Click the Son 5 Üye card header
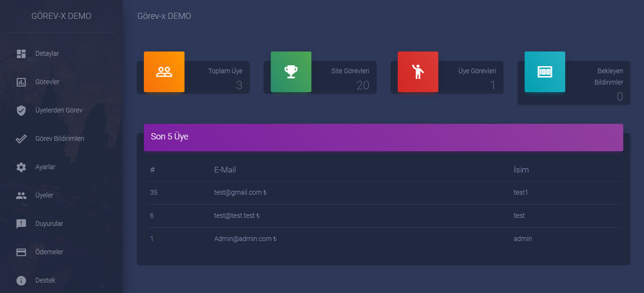 (x=384, y=138)
